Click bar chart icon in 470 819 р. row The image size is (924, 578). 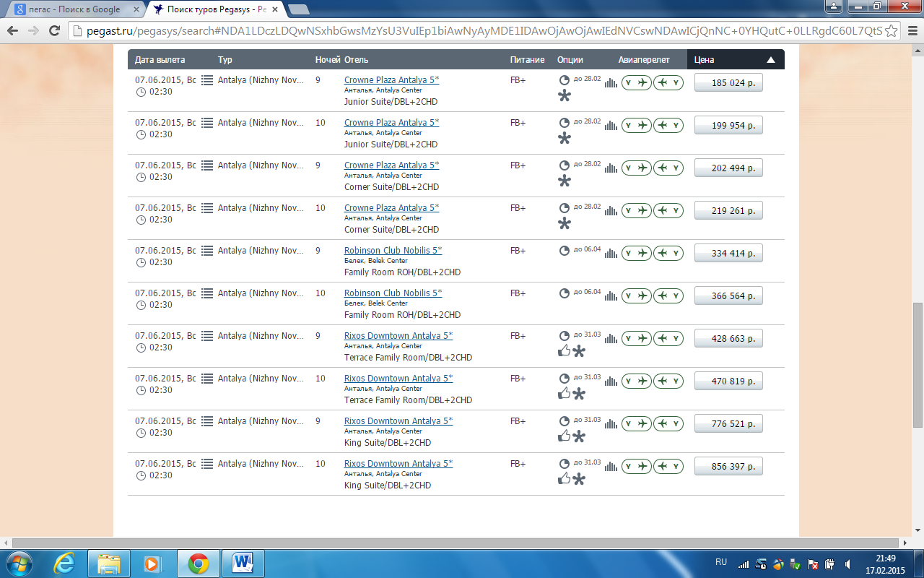[x=611, y=382]
